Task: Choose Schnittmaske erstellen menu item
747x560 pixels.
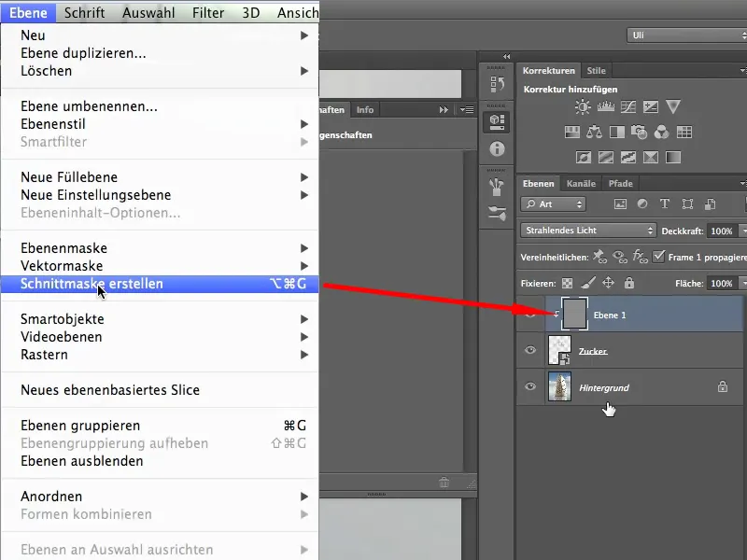Action: point(160,284)
